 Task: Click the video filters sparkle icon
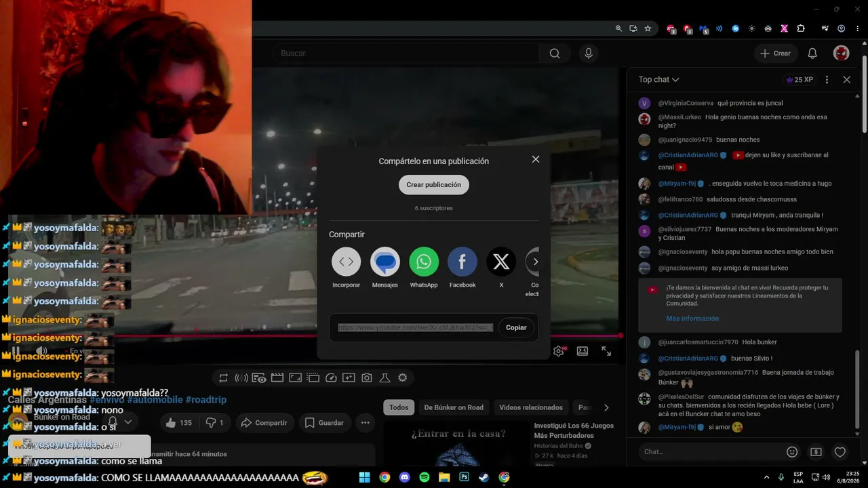point(349,378)
